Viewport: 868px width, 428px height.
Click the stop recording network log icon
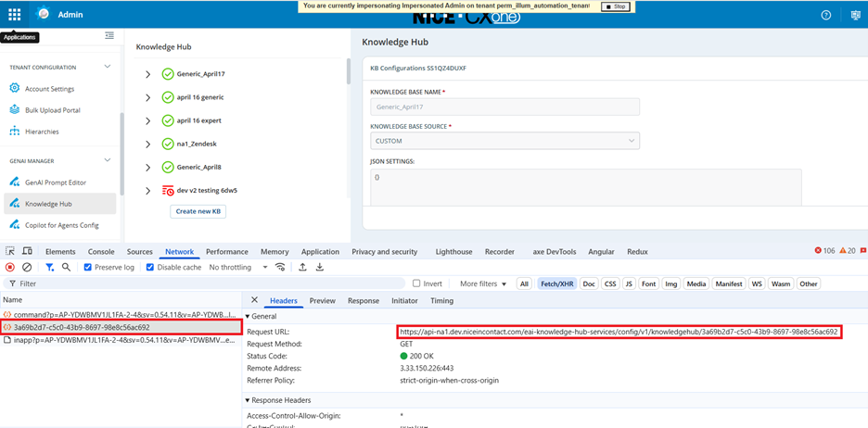[x=10, y=268]
